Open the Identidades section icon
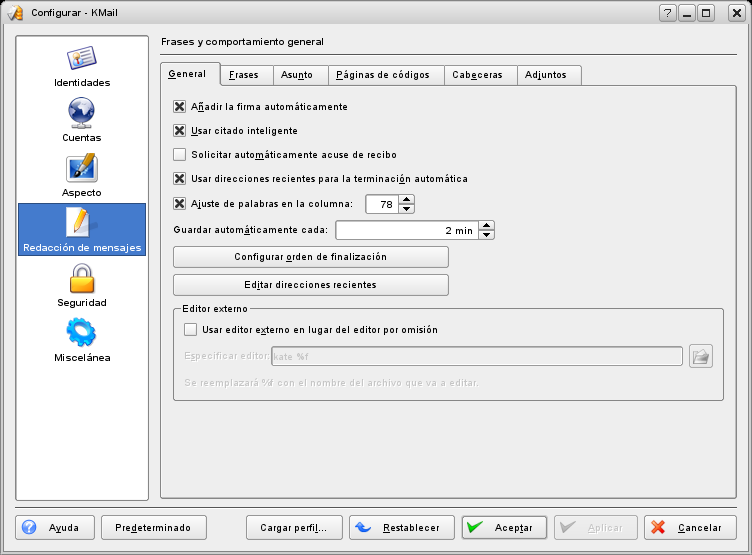752x555 pixels. tap(81, 58)
